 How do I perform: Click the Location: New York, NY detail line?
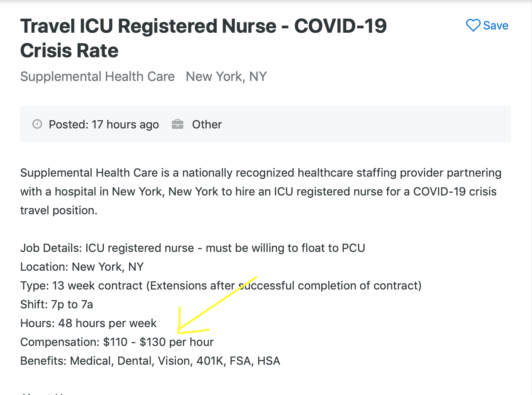(82, 267)
